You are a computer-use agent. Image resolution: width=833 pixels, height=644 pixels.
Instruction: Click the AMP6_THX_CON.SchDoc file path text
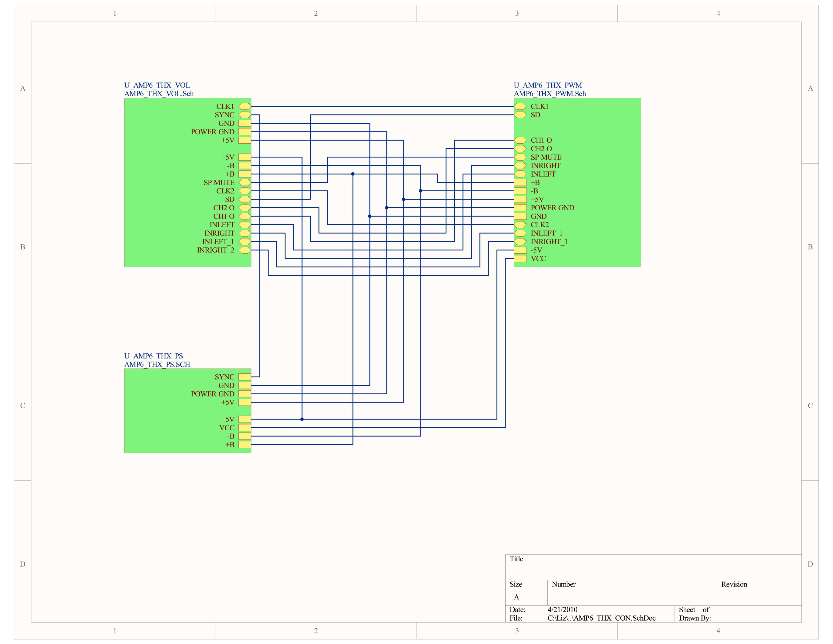(602, 618)
